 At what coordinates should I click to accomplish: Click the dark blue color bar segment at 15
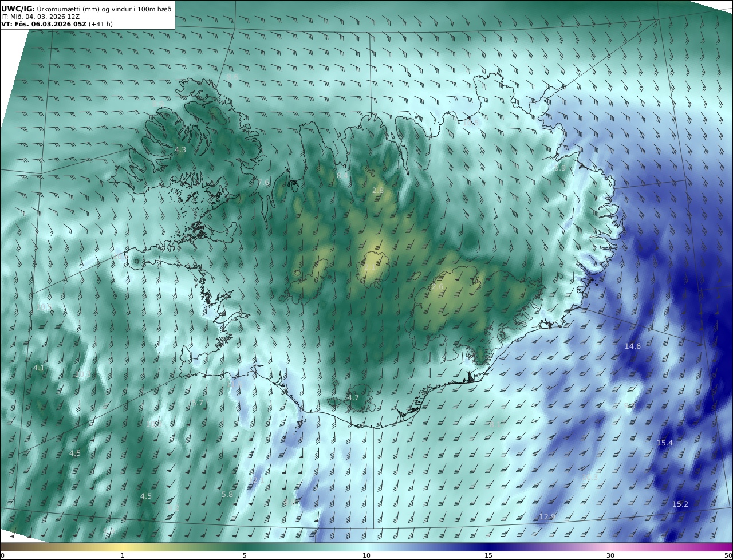point(488,547)
